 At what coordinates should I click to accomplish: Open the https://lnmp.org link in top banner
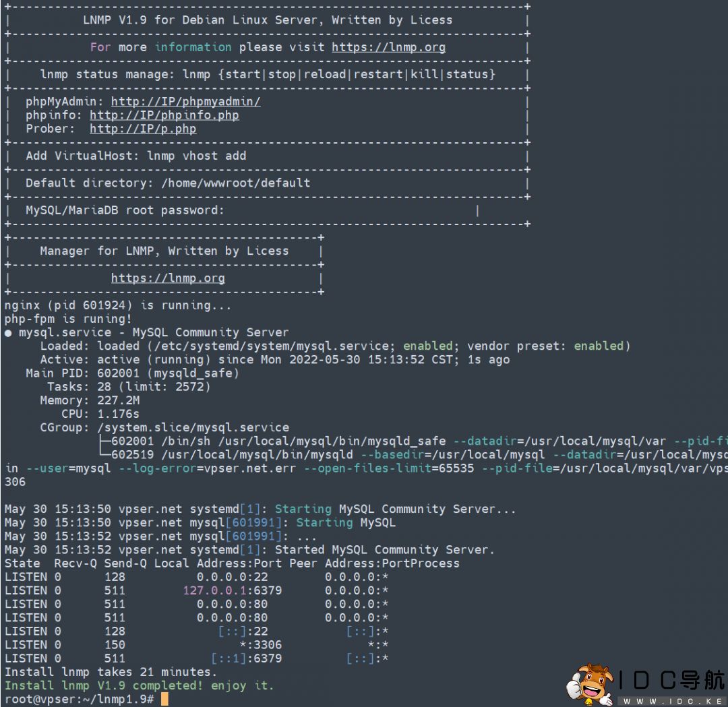point(388,47)
